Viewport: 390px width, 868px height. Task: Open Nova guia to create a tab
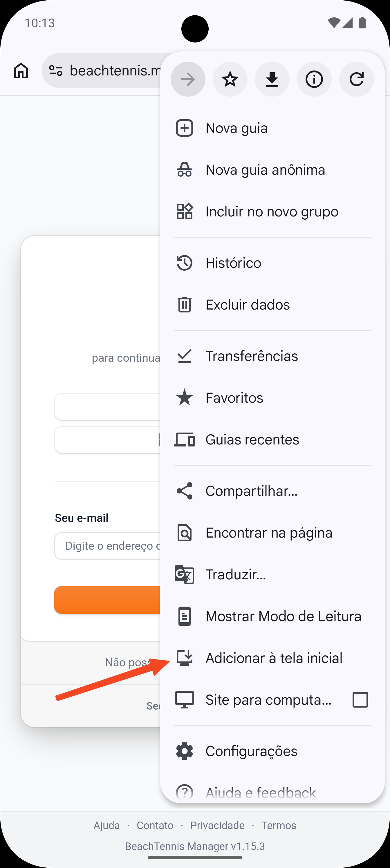tap(236, 128)
